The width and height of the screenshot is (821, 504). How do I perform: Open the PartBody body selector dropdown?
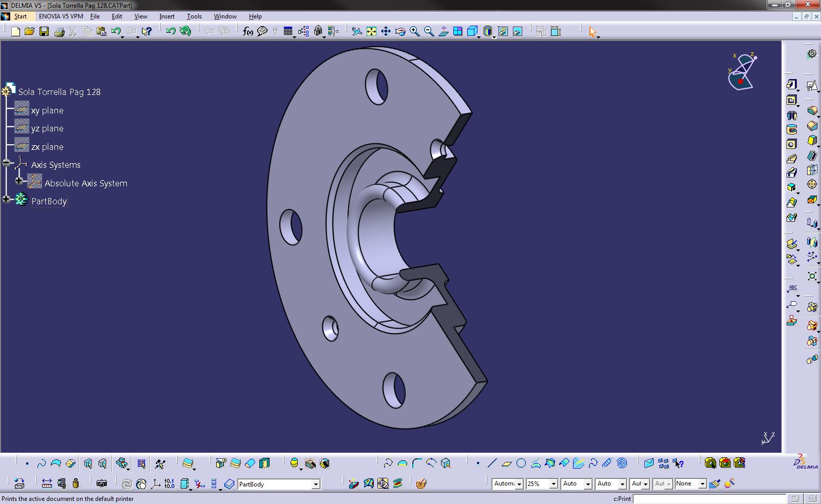[316, 484]
